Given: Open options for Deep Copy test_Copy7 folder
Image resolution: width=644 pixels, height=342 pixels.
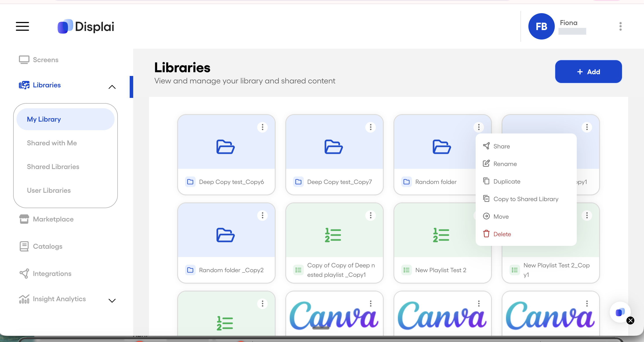Looking at the screenshot, I should coord(371,127).
